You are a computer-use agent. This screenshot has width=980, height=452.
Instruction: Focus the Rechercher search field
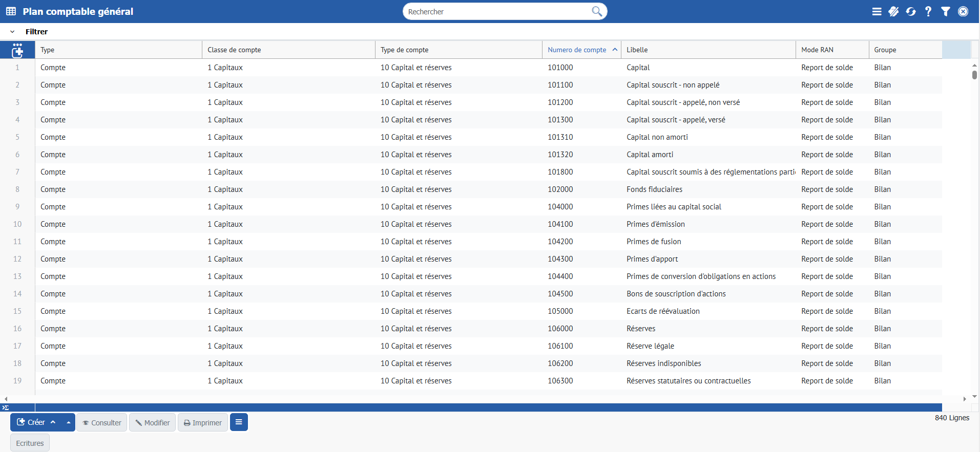[497, 11]
